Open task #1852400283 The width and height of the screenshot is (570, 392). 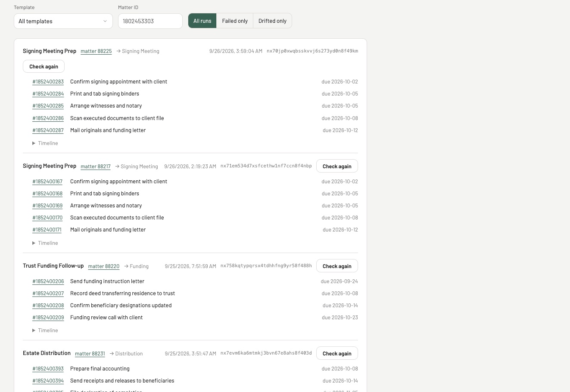(48, 82)
